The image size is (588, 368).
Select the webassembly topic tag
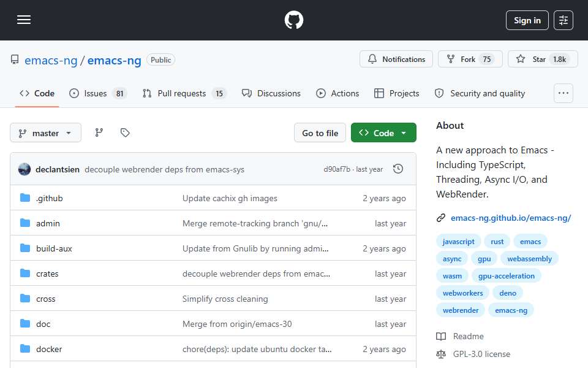[x=529, y=259]
